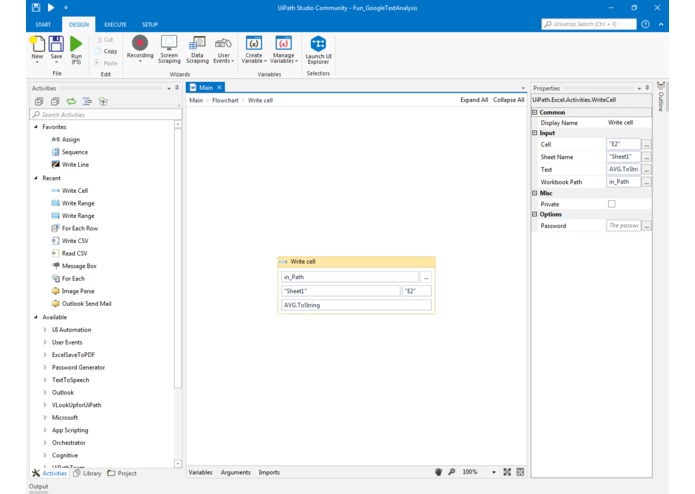Click the Collapse All link
The width and height of the screenshot is (695, 494).
(508, 100)
